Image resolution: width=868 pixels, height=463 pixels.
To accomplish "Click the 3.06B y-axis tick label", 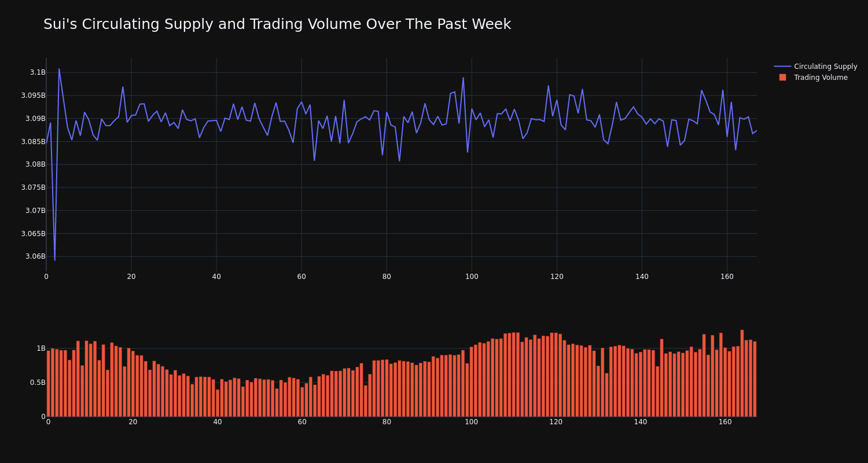I will click(35, 256).
